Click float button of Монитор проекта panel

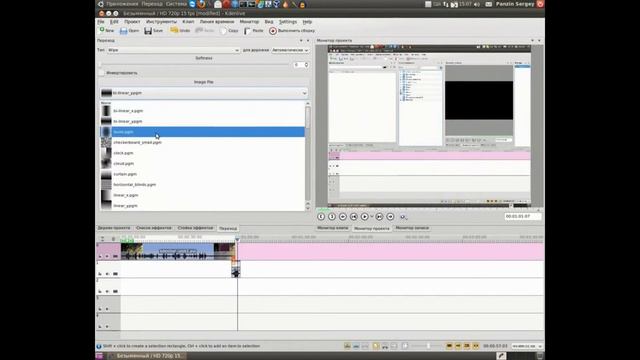pos(532,40)
